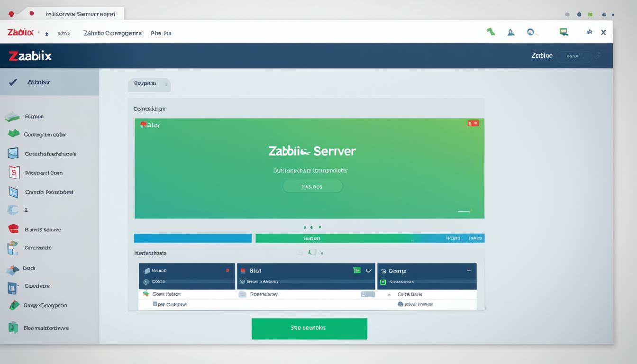Click the green pin icon in top toolbar

click(x=491, y=32)
